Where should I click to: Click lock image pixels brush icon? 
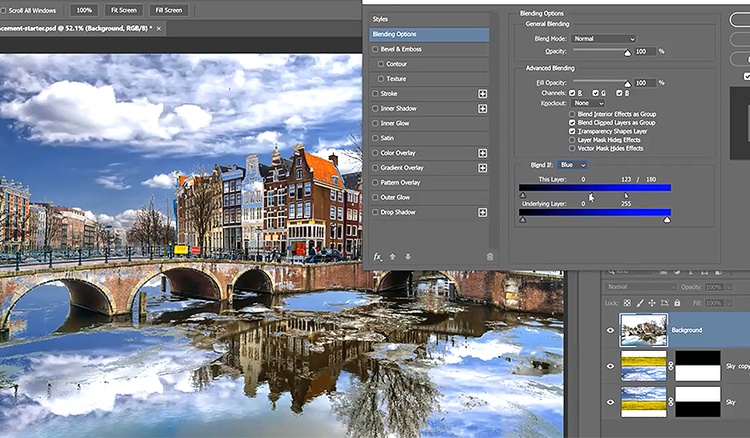(638, 302)
